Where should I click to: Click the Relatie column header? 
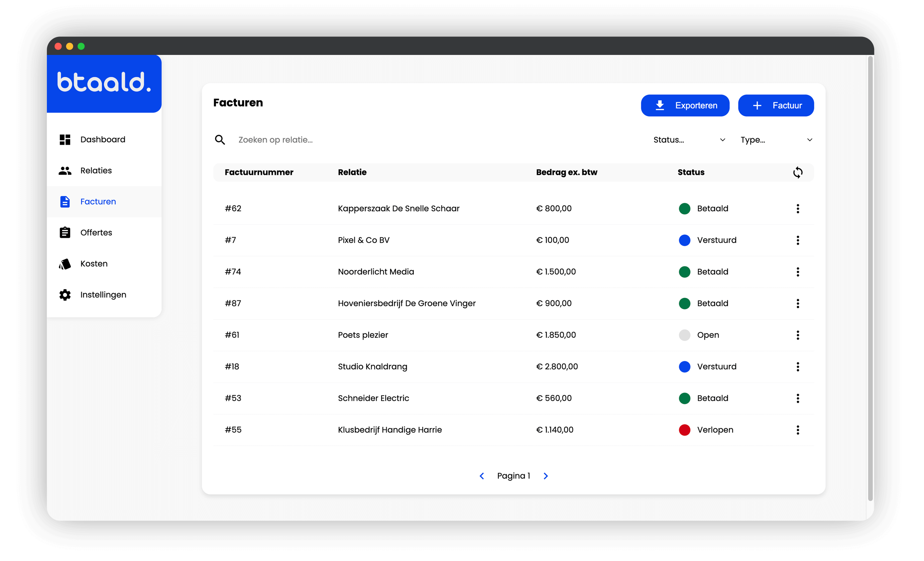pyautogui.click(x=352, y=172)
